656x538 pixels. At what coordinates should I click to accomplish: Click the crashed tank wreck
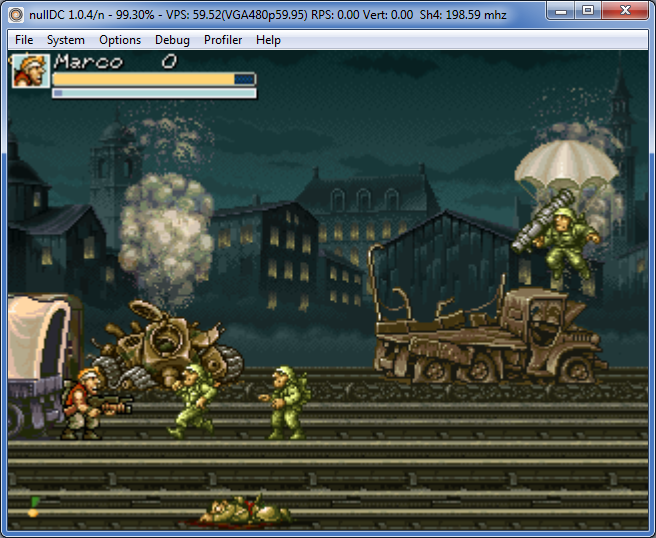[167, 345]
